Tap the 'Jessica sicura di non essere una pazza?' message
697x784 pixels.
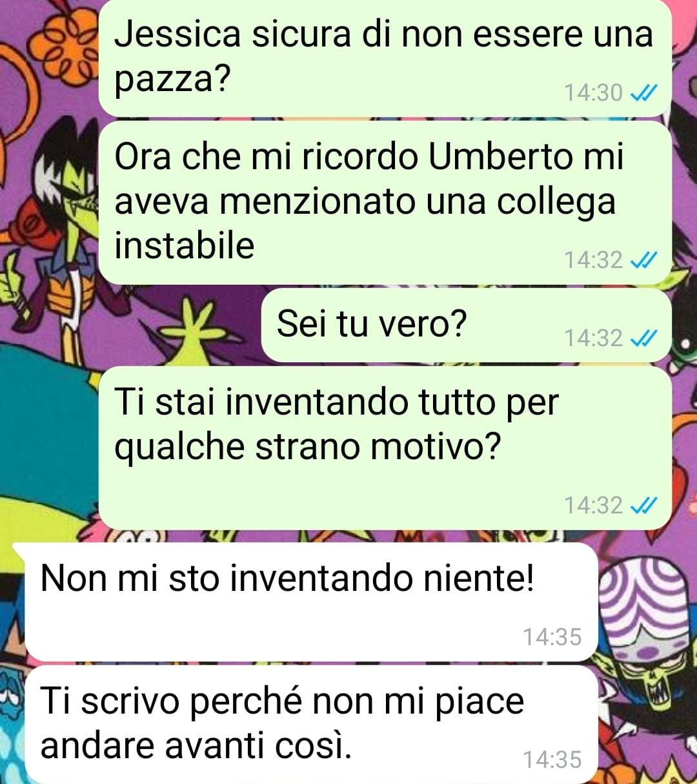tap(385, 57)
